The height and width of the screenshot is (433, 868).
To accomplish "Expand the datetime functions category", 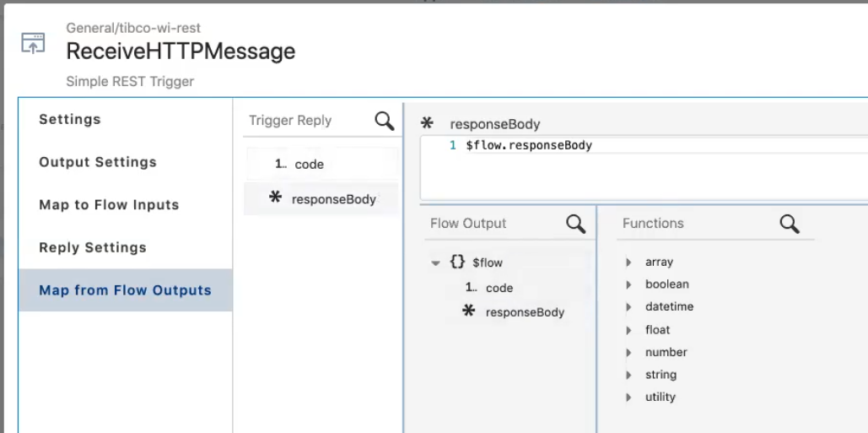I will [x=628, y=307].
